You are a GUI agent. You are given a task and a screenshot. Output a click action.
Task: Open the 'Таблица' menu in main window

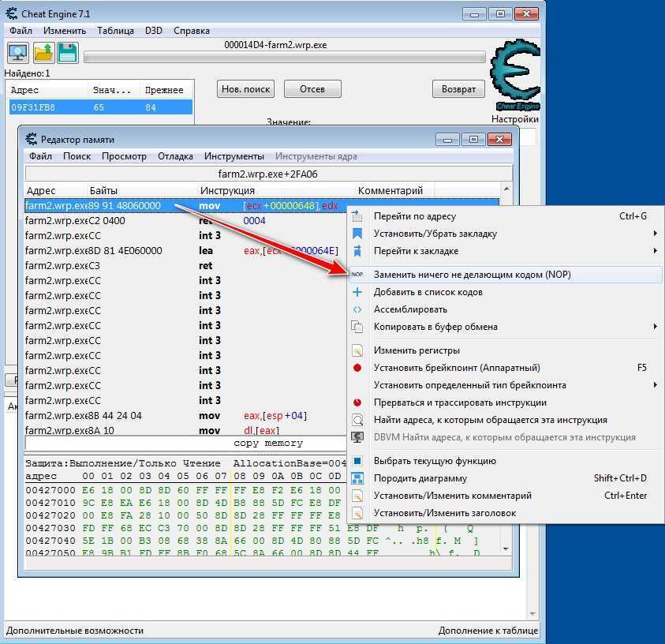[115, 31]
